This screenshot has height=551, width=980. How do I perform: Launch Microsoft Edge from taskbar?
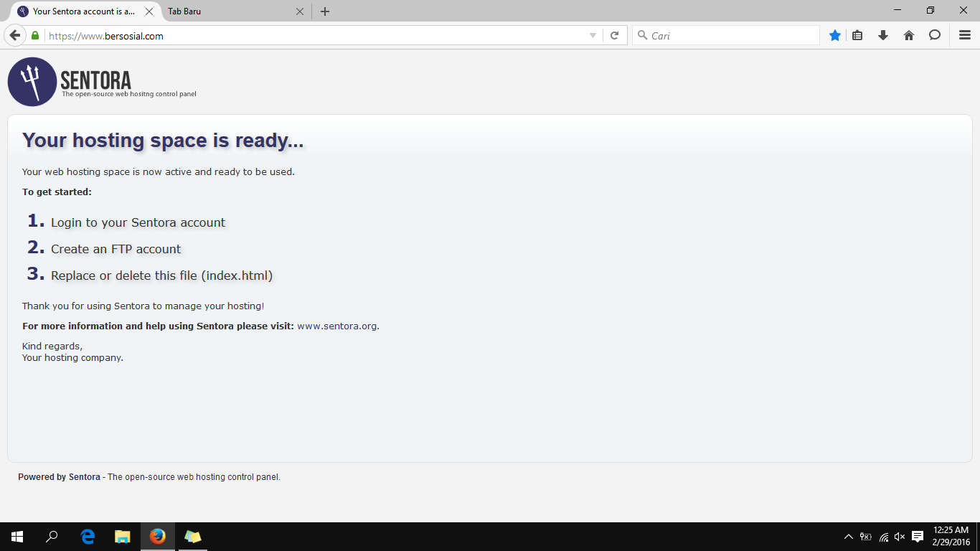(88, 537)
